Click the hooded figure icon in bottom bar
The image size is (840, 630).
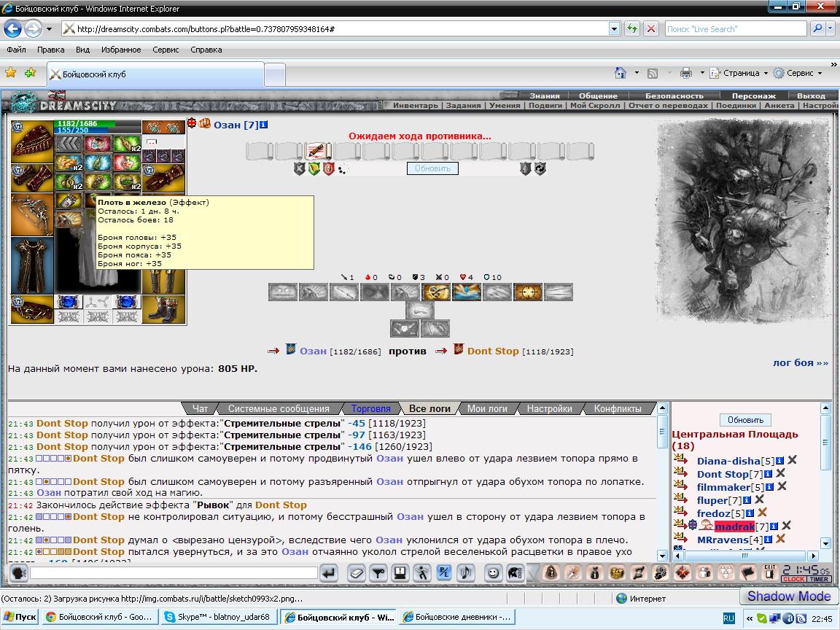(x=551, y=572)
